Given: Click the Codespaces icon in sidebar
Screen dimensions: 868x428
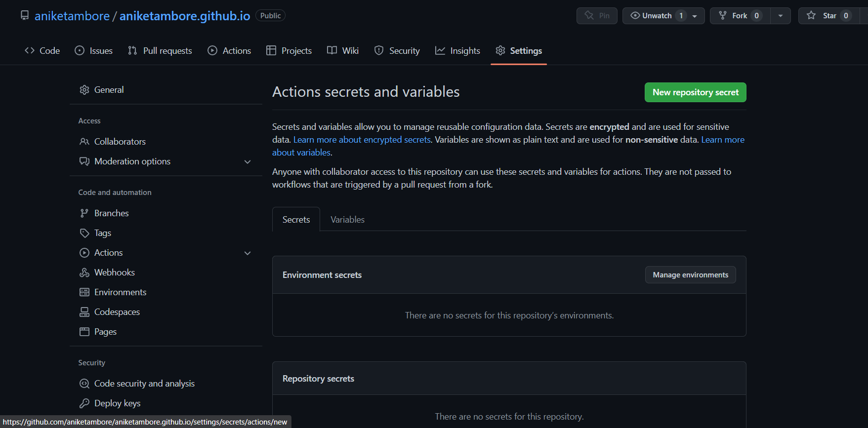Looking at the screenshot, I should (x=84, y=312).
